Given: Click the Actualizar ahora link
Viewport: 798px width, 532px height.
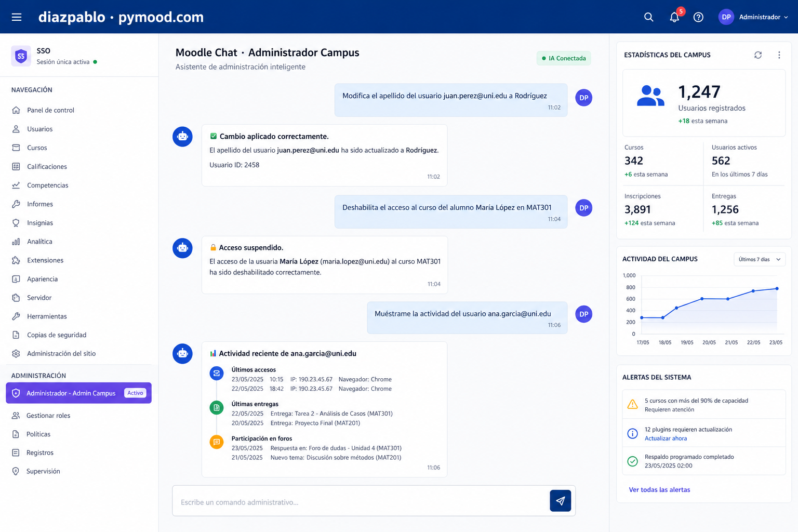Looking at the screenshot, I should coord(666,438).
